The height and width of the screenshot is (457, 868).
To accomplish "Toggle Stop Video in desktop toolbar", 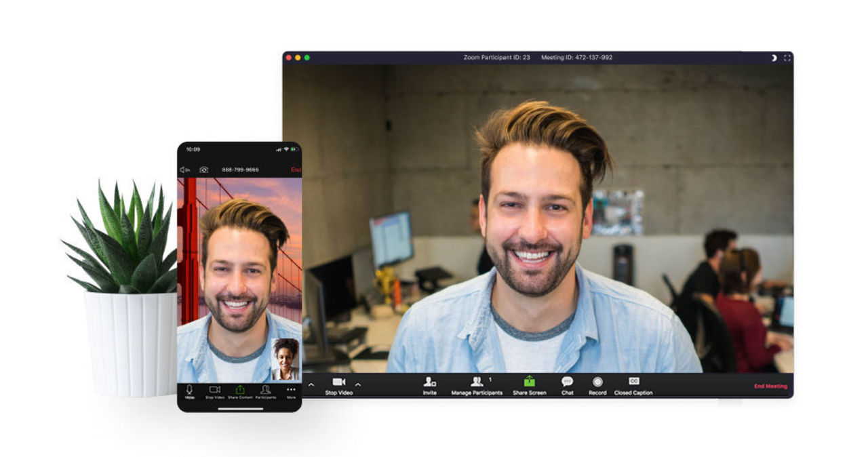I will tap(338, 382).
